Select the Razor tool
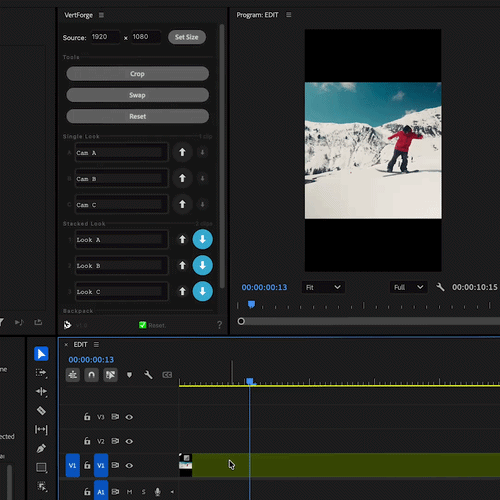The image size is (500, 500). pos(41,411)
